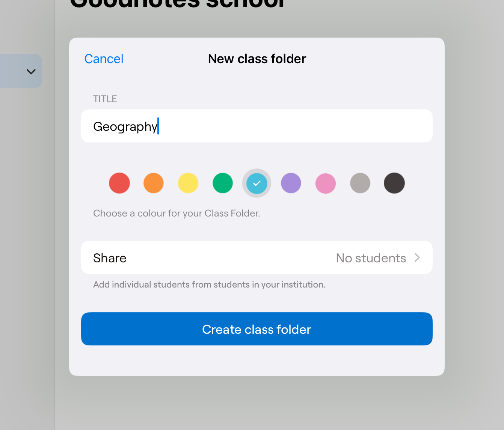The height and width of the screenshot is (430, 504).
Task: Select the orange colour swatch
Action: (x=154, y=183)
